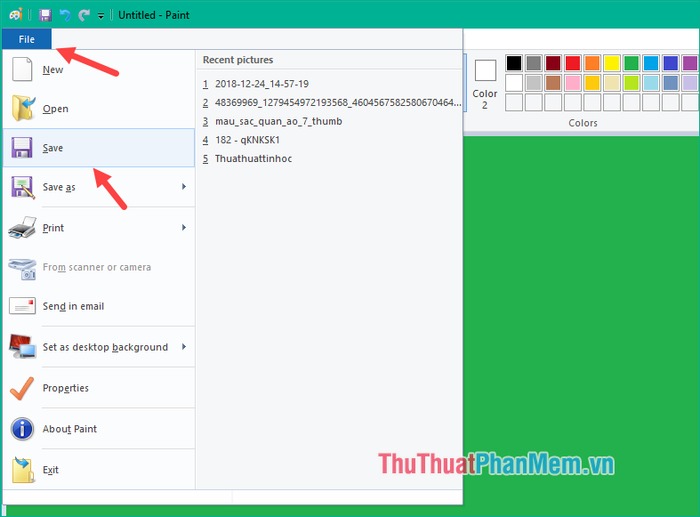
Task: Click the printer icon
Action: 22,227
